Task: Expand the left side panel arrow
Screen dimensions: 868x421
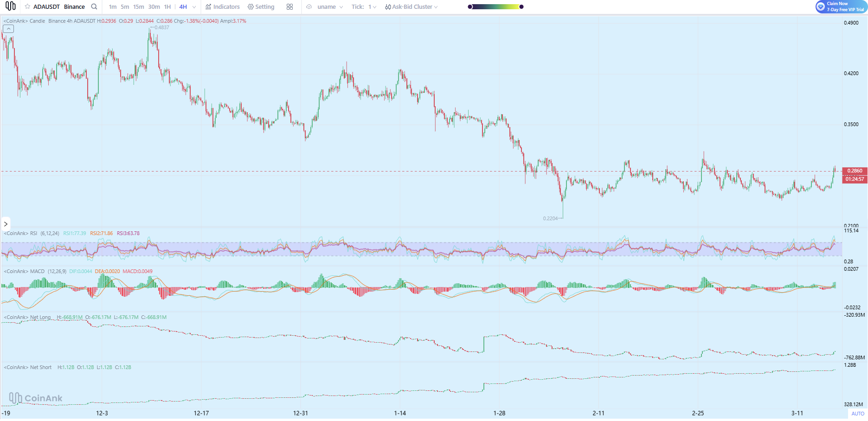Action: 6,224
